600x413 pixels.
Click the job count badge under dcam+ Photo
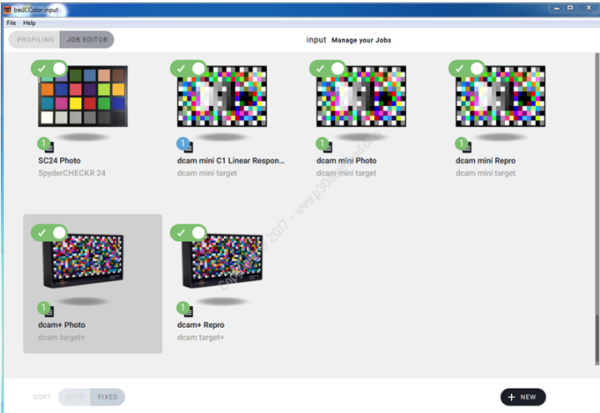pyautogui.click(x=44, y=308)
